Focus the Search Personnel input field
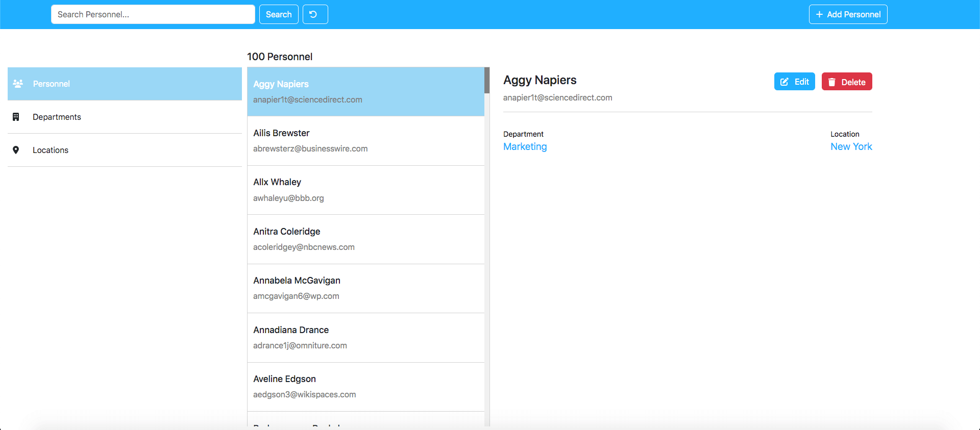Image resolution: width=980 pixels, height=430 pixels. click(x=153, y=14)
